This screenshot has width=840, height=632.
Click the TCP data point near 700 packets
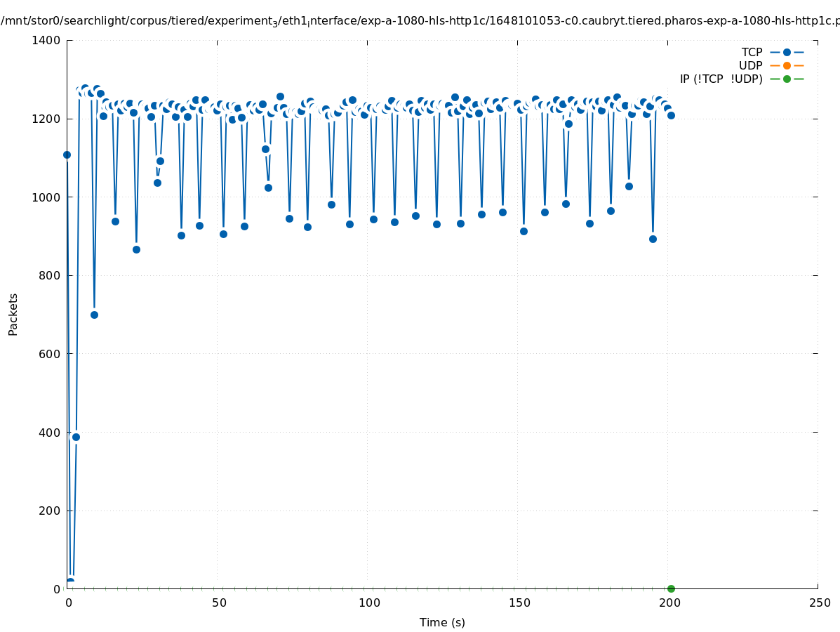94,315
